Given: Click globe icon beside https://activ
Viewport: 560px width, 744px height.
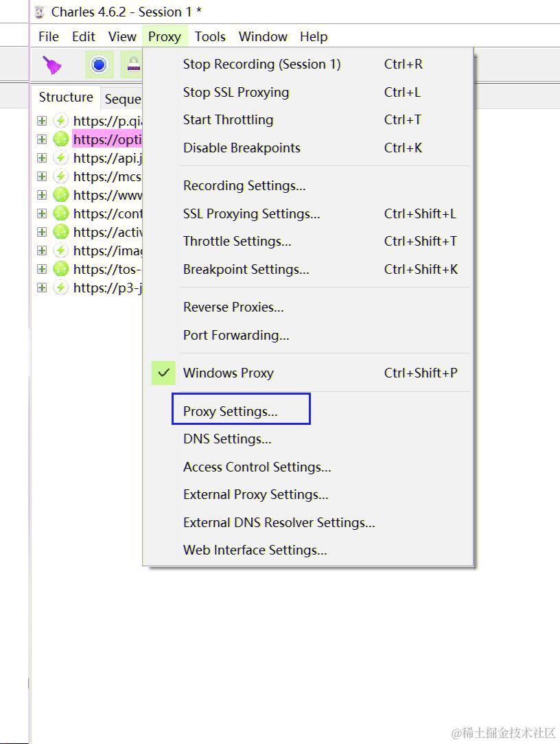Looking at the screenshot, I should tap(61, 231).
